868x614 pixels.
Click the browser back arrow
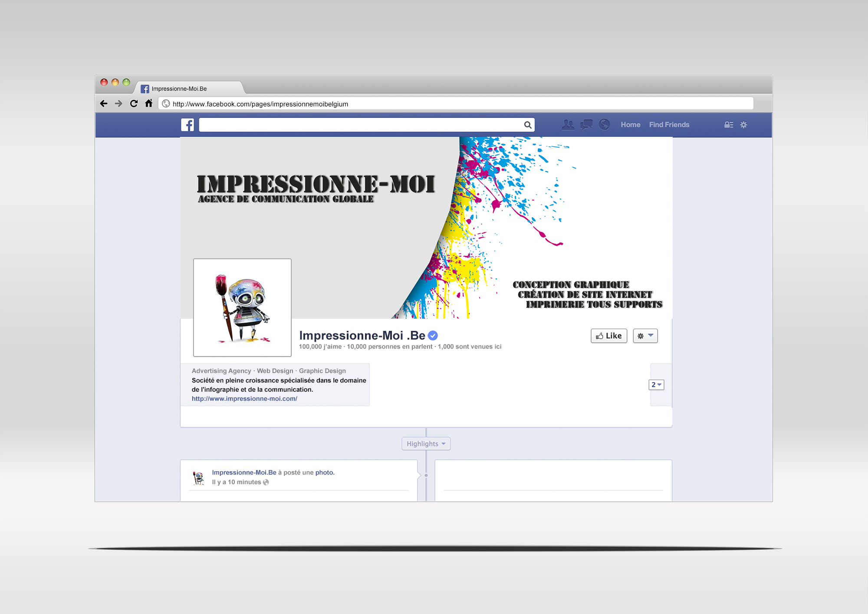[x=103, y=103]
